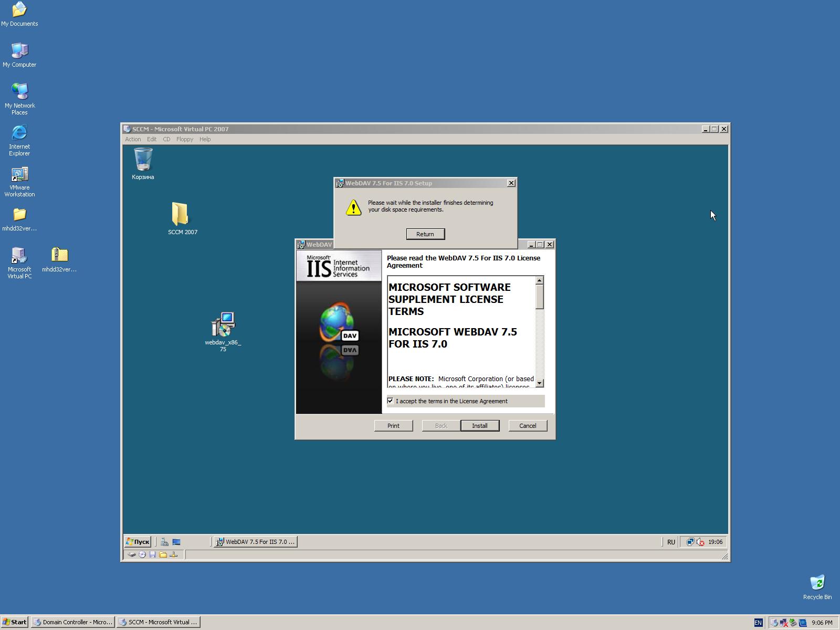Click Print in the license dialog
Screen dimensions: 840x630
[393, 426]
